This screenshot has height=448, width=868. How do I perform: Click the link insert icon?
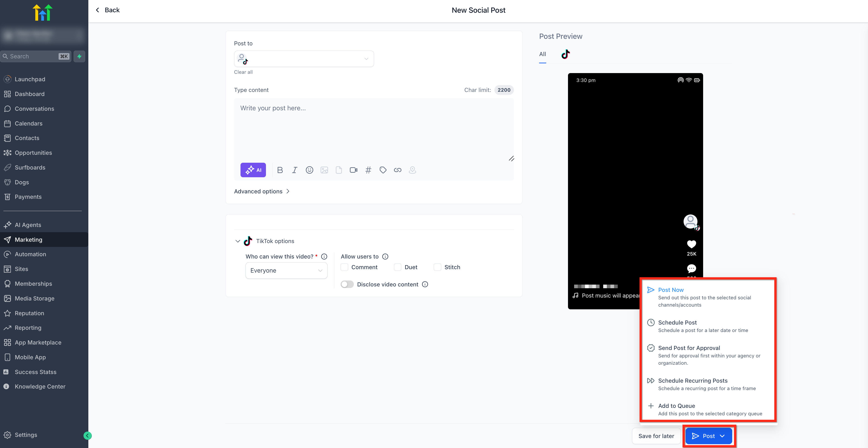click(398, 170)
